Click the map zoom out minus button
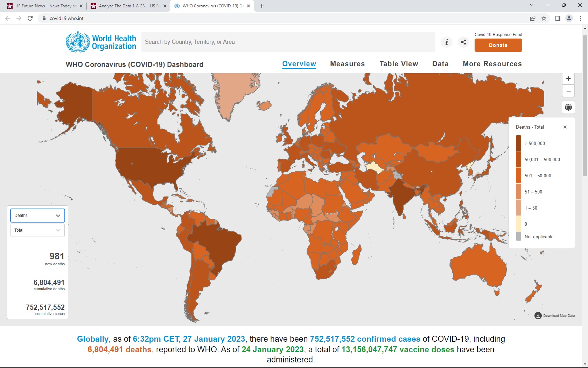 pos(568,91)
